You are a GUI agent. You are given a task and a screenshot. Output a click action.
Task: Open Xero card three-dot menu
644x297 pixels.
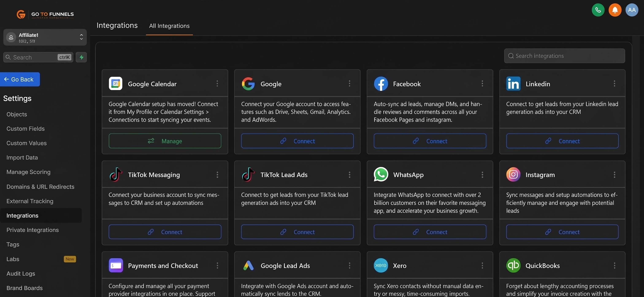[482, 266]
